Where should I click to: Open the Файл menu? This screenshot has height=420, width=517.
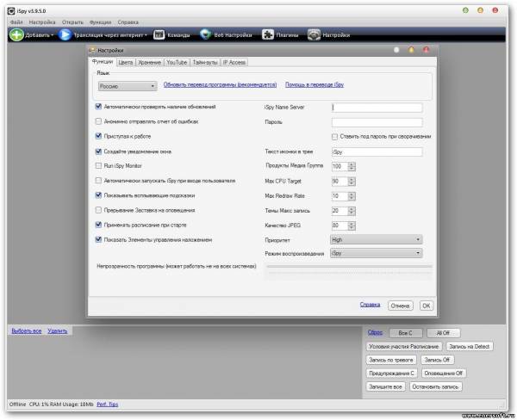click(16, 22)
